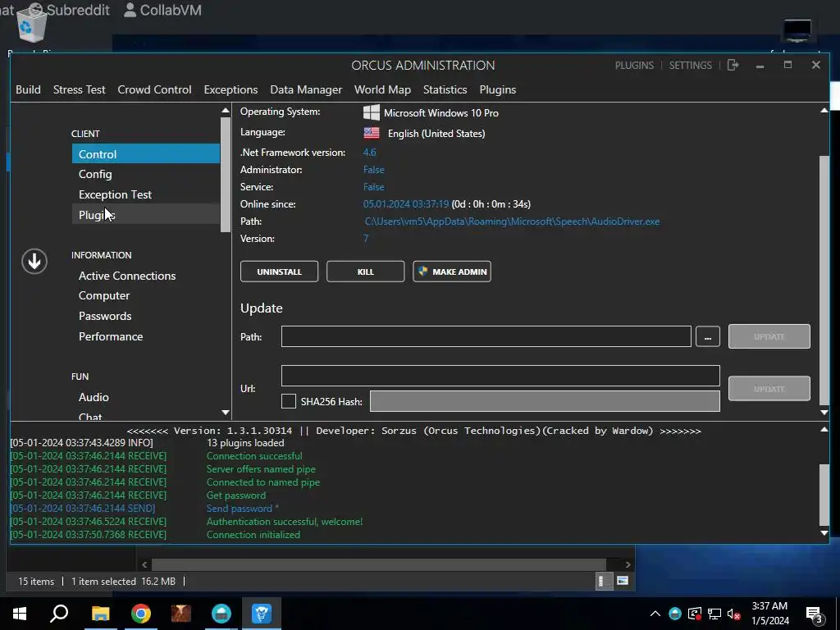Switch Explorer to large icons view

pyautogui.click(x=622, y=581)
